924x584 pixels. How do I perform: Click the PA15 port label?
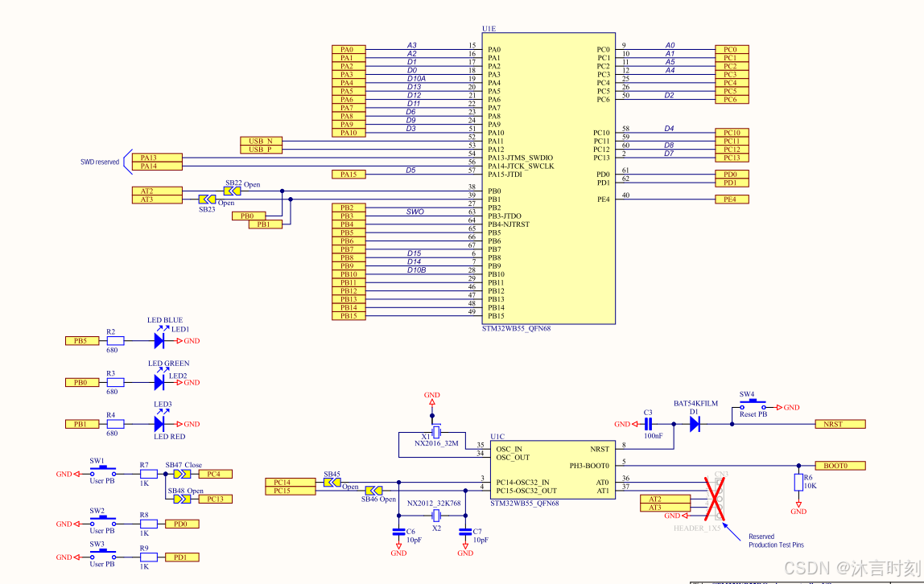349,175
